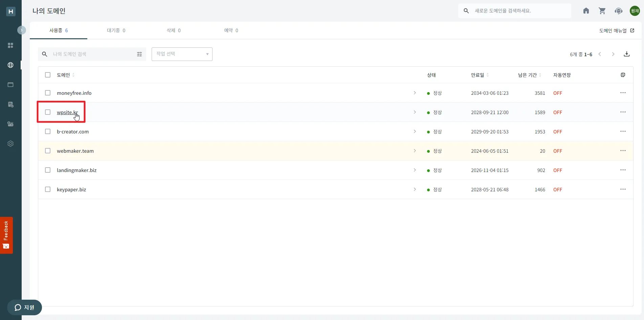Toggle auto-renew OFF for webmaker.team
This screenshot has height=320, width=644.
coord(557,151)
